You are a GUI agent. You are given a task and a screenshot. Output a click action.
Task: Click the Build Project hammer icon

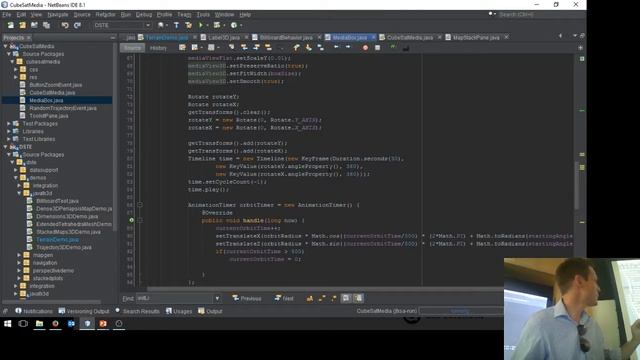(176, 25)
